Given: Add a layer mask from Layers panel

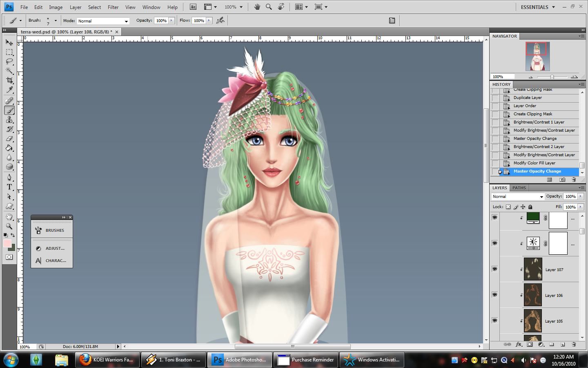Looking at the screenshot, I should coord(530,344).
